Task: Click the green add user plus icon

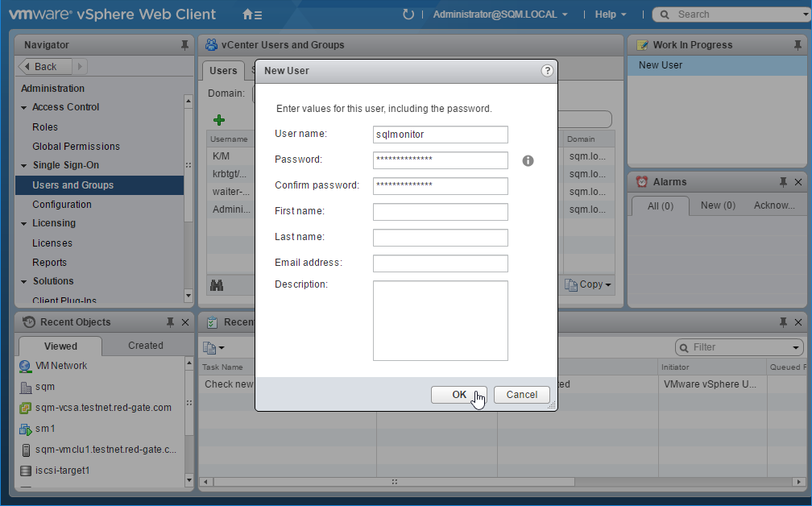Action: pos(218,120)
